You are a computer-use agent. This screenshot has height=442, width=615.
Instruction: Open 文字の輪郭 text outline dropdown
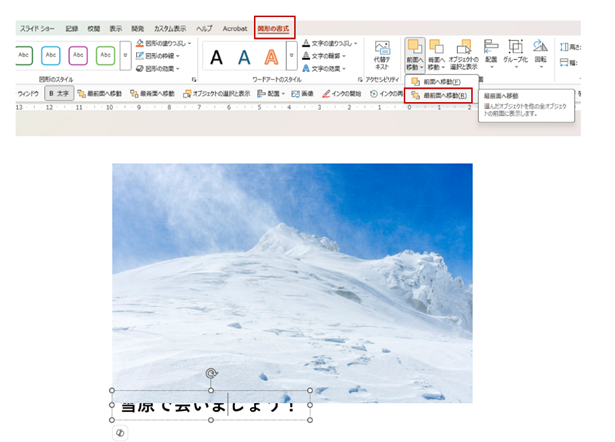click(x=324, y=56)
